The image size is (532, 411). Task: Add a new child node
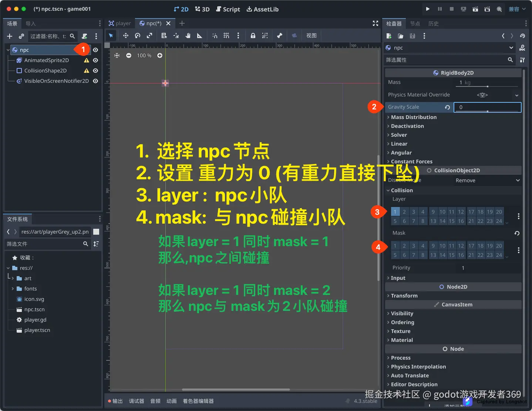tap(10, 36)
